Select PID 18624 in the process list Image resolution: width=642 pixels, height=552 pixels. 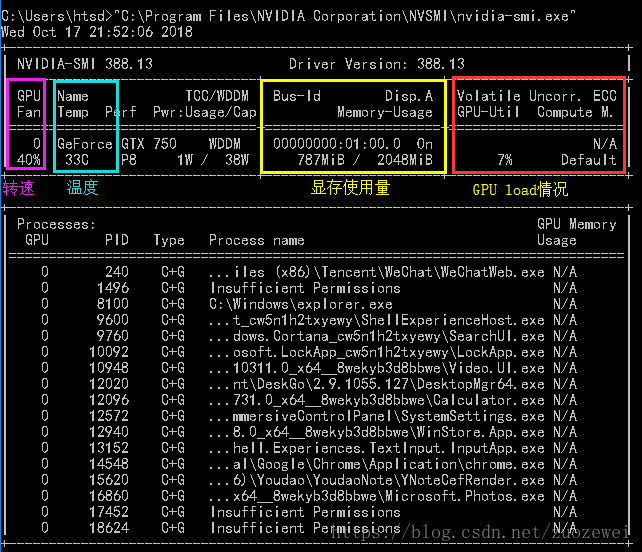(109, 528)
